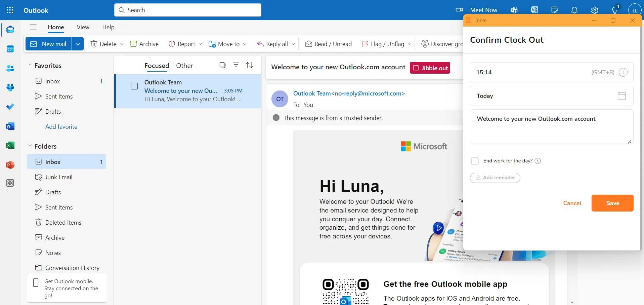The height and width of the screenshot is (305, 644).
Task: Select the Outlook Team message checkbox
Action: pyautogui.click(x=134, y=86)
